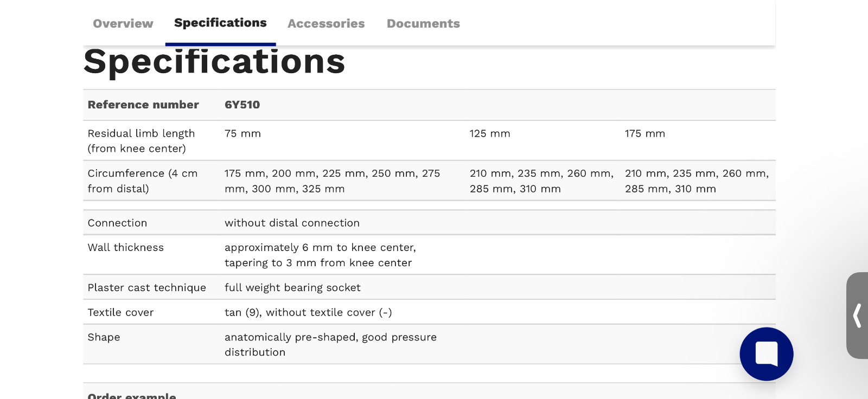
Task: Open the chat bubble icon
Action: coord(766,354)
